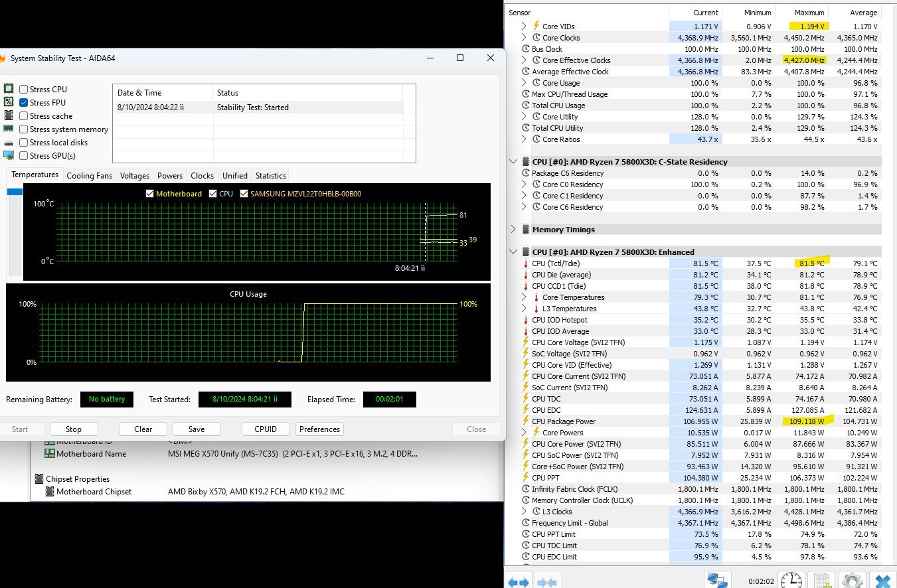Click the lightning icon next to CPU Package Power
The height and width of the screenshot is (588, 897).
coord(525,421)
